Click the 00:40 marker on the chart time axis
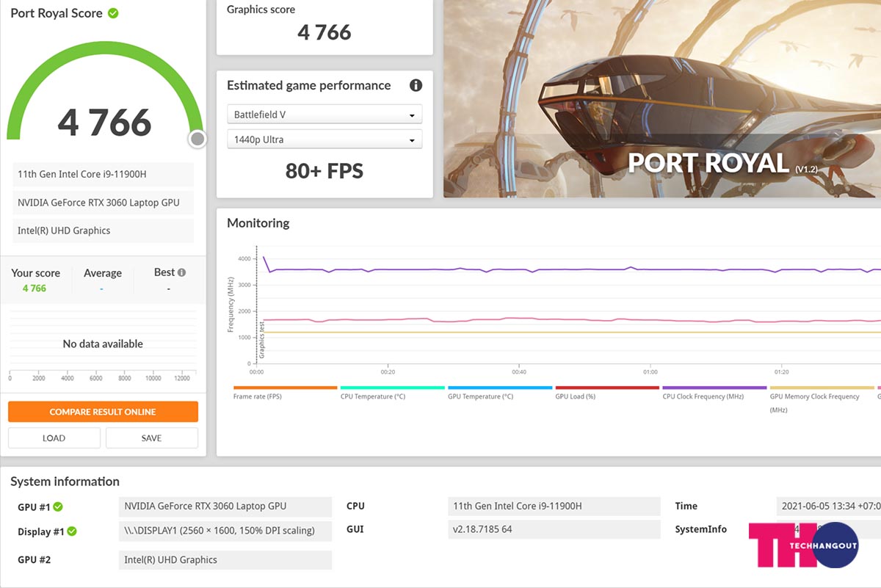 [519, 372]
